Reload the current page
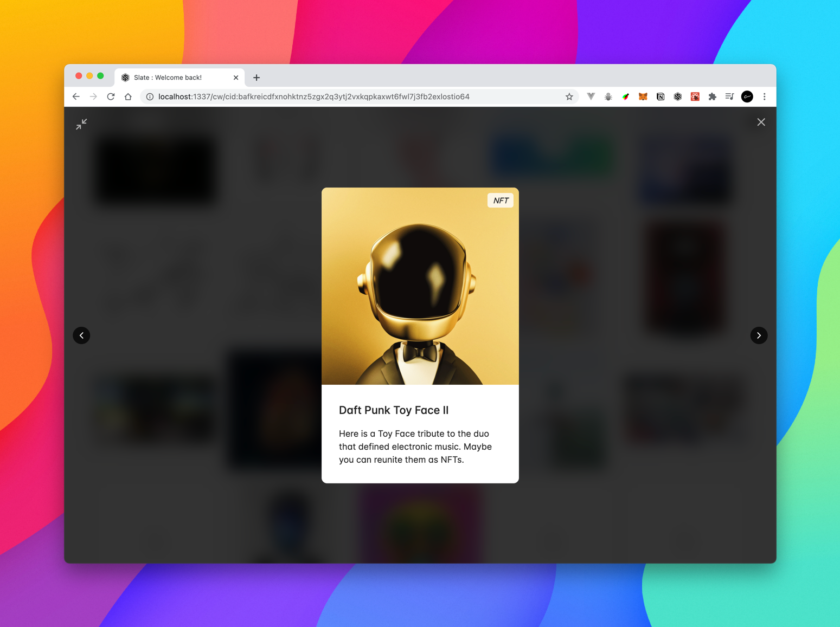Image resolution: width=840 pixels, height=627 pixels. 111,96
